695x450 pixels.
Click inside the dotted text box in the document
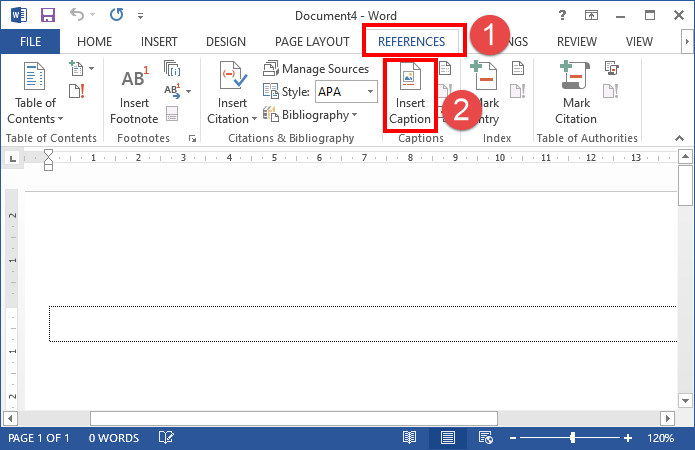360,323
